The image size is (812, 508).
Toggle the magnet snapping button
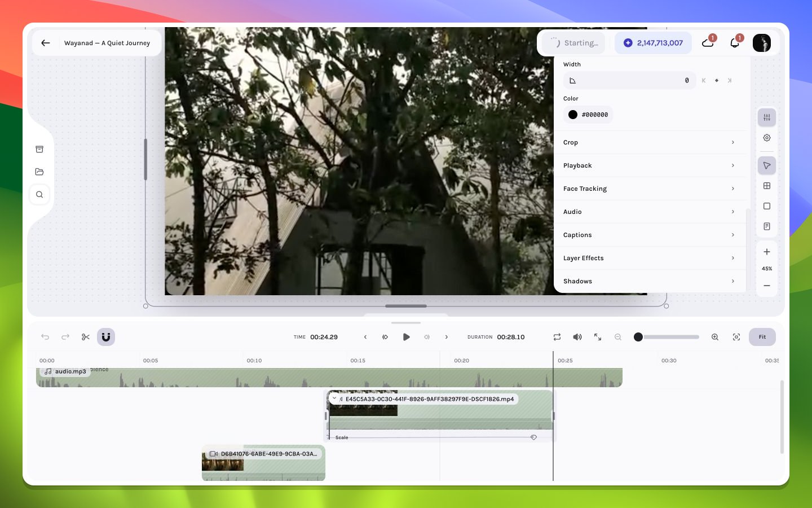tap(106, 337)
